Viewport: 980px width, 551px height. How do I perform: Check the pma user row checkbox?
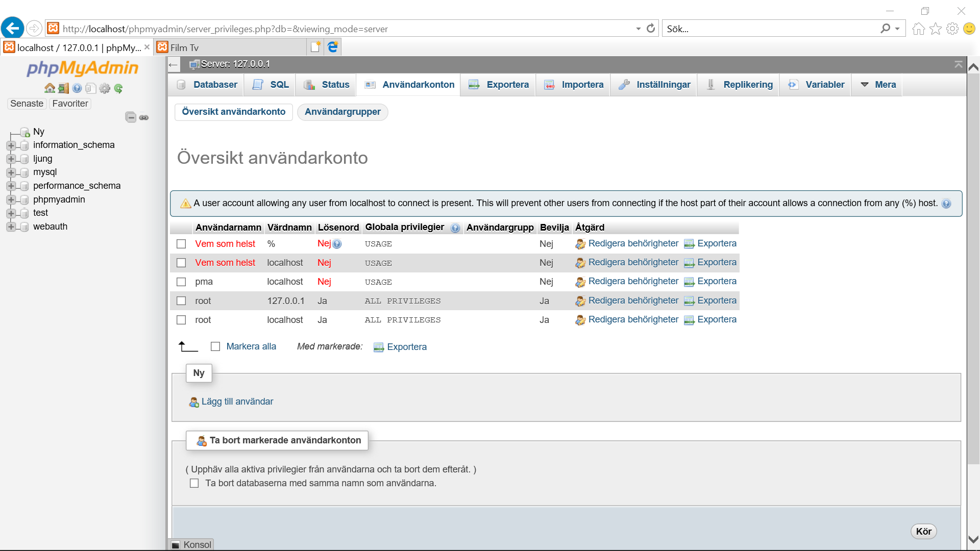coord(181,282)
